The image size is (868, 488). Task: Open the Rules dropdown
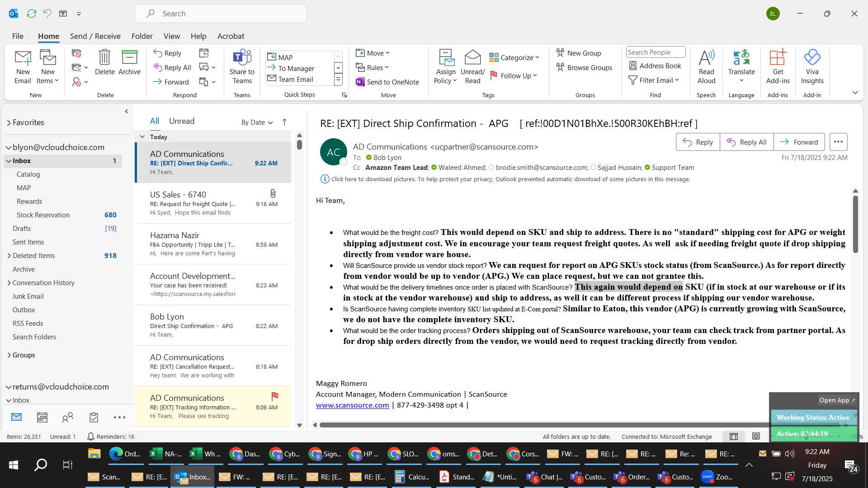(372, 67)
